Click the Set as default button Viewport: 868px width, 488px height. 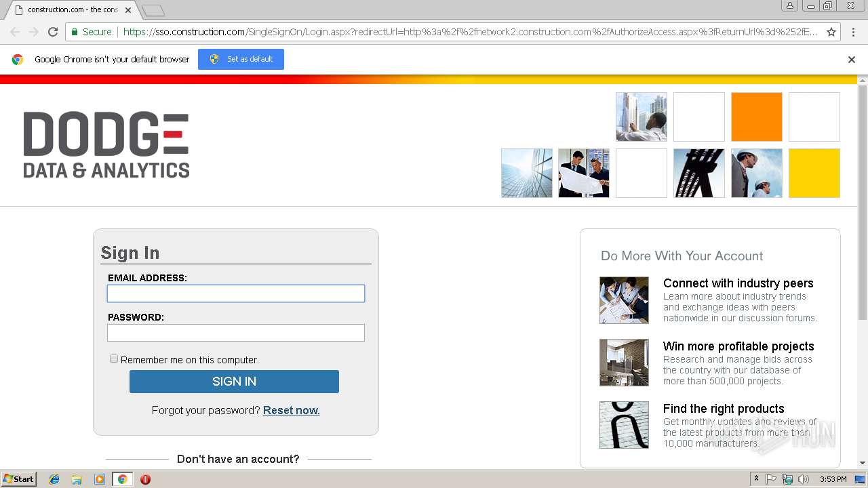(x=241, y=59)
